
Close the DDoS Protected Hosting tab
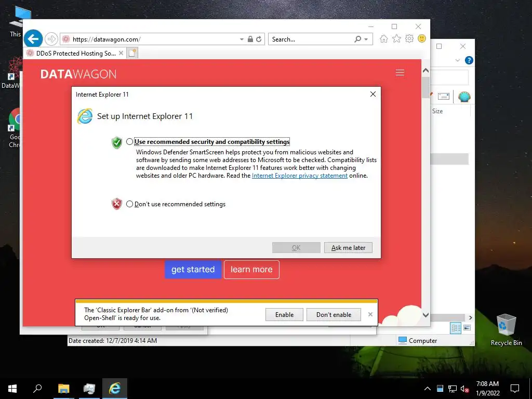(121, 53)
